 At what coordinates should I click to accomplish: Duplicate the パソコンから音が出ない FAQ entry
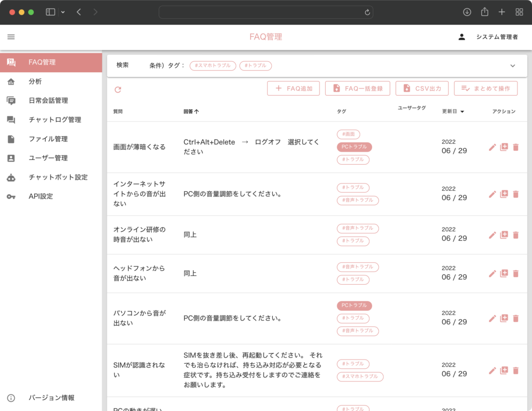[503, 318]
